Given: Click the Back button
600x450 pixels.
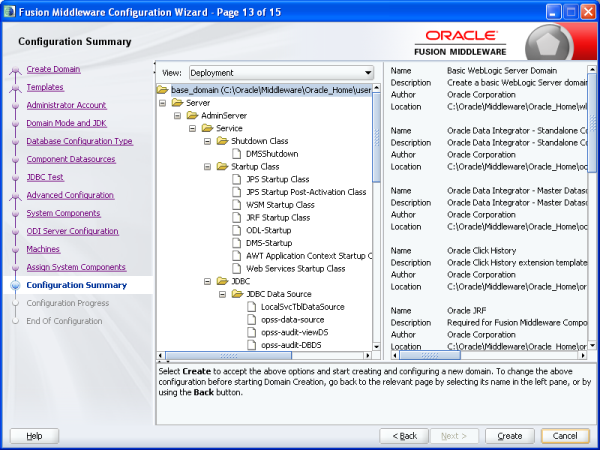Looking at the screenshot, I should (406, 436).
